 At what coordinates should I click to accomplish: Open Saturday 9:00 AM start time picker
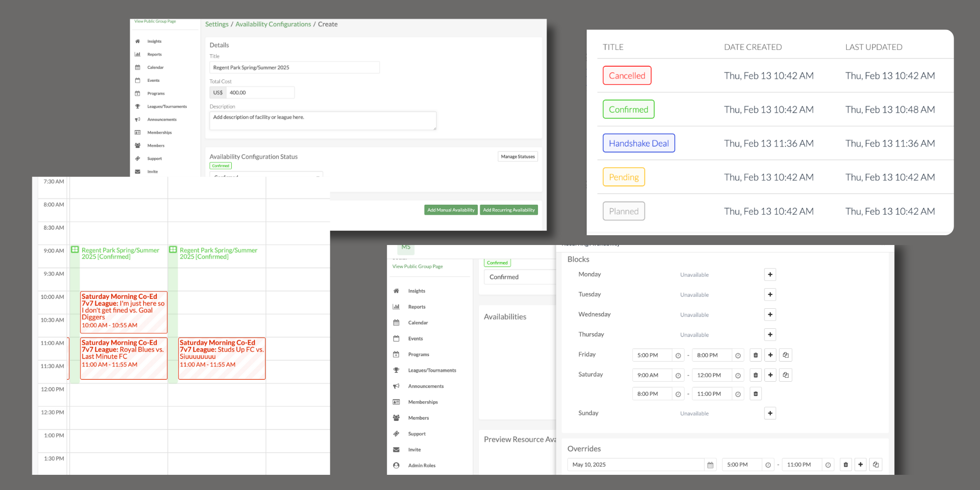(678, 376)
